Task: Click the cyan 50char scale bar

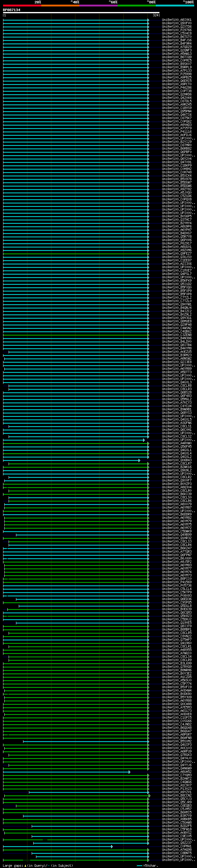Action: point(139,866)
